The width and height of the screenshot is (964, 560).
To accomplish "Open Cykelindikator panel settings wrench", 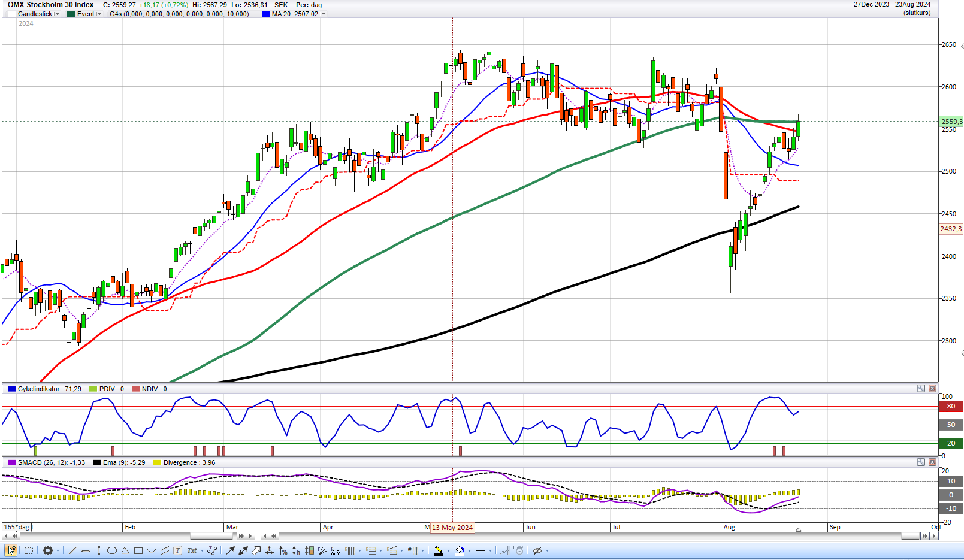I will click(921, 389).
